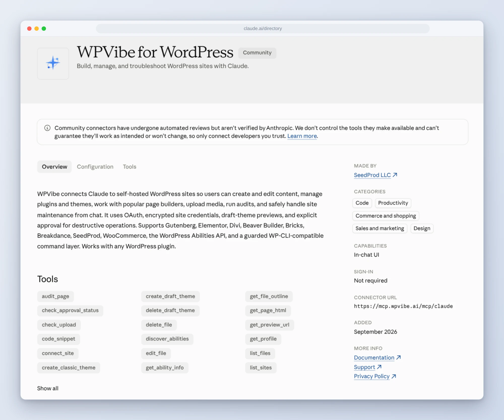
Task: Click the edit_file tool chip
Action: (x=156, y=353)
